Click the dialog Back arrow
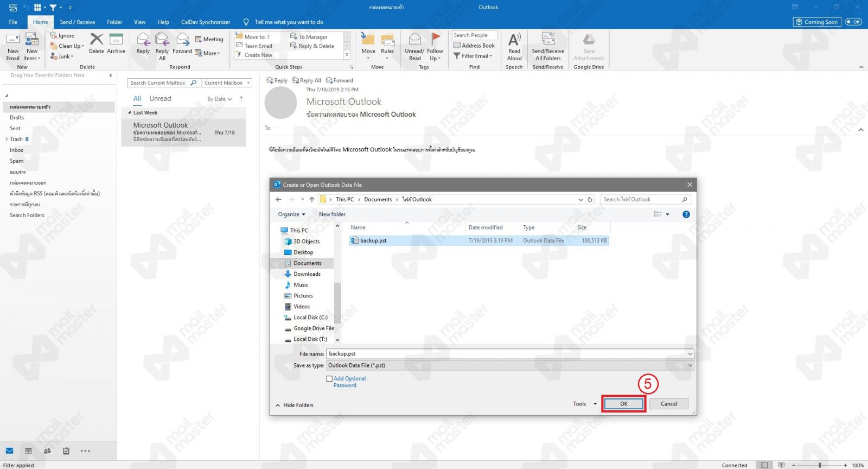Image resolution: width=868 pixels, height=469 pixels. pos(278,199)
